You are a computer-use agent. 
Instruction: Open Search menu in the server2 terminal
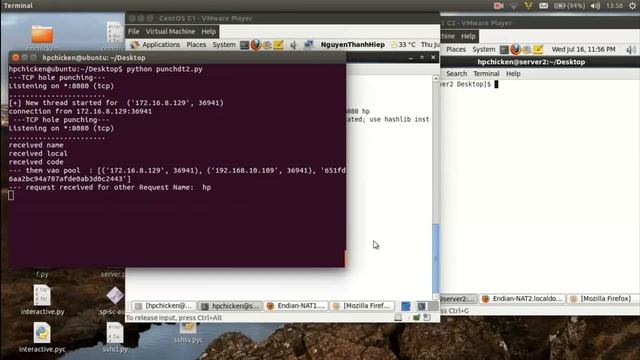456,74
